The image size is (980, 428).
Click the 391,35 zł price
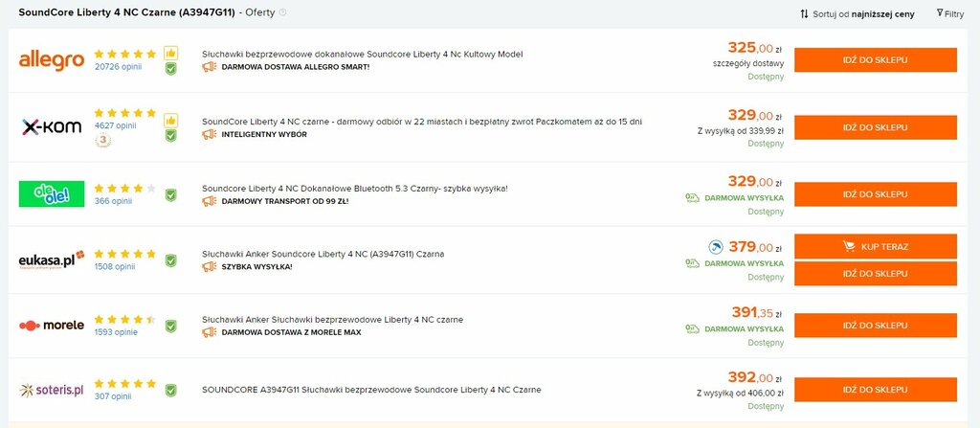758,313
